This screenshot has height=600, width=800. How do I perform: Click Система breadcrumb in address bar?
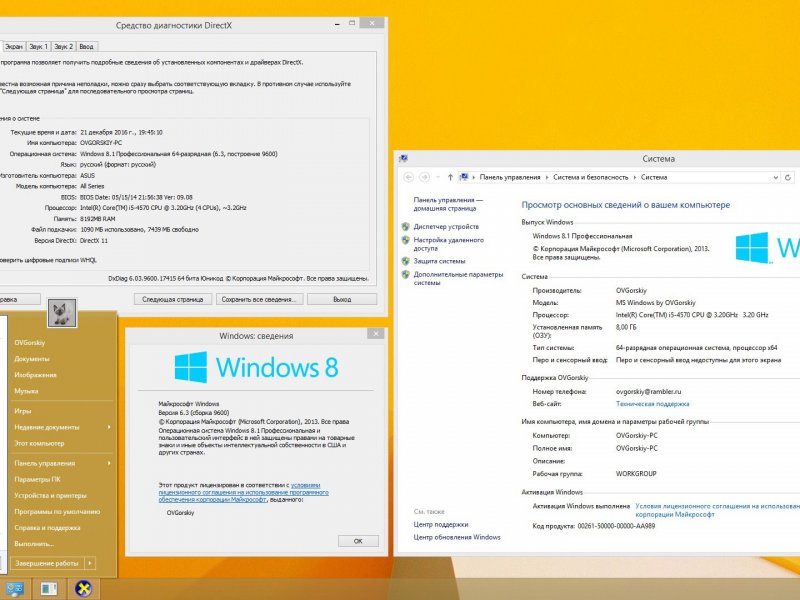[654, 177]
